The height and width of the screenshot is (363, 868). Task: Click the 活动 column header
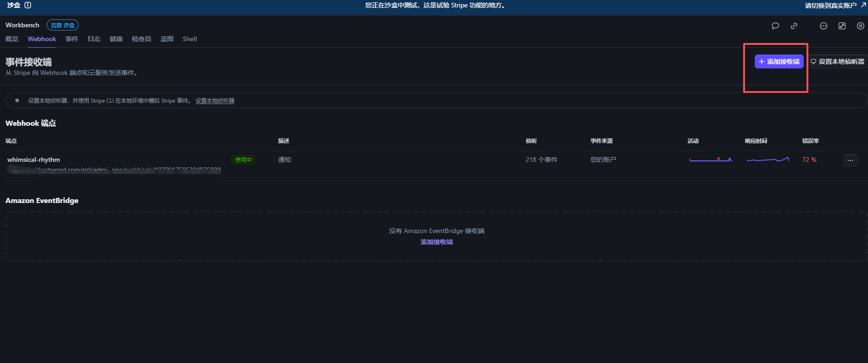[693, 141]
